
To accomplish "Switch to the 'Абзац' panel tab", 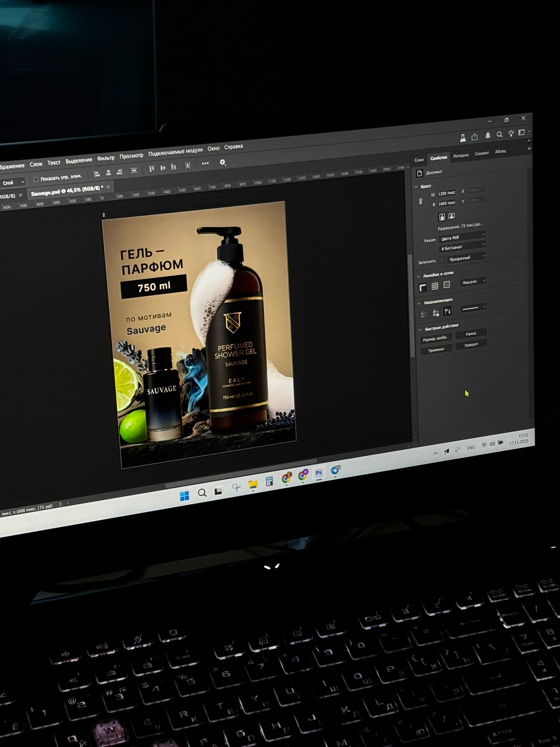I will tap(500, 151).
